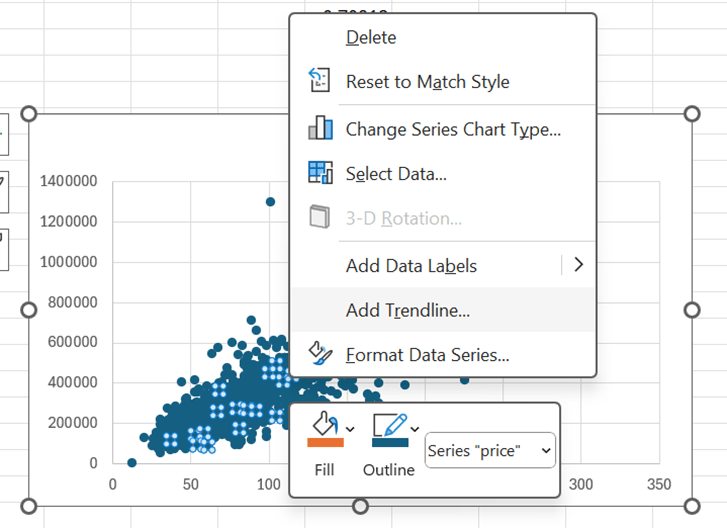The image size is (727, 528).
Task: Click the Format Data Series paint icon
Action: tap(320, 354)
